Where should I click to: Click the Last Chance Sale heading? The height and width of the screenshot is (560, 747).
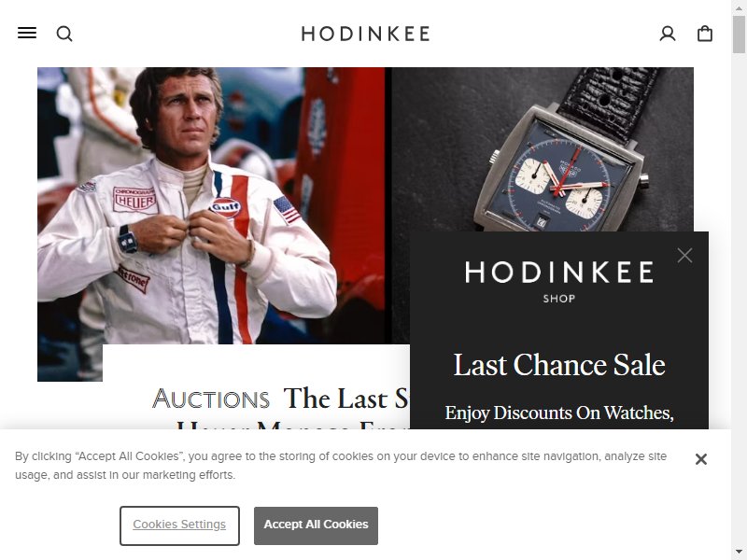[x=558, y=365]
